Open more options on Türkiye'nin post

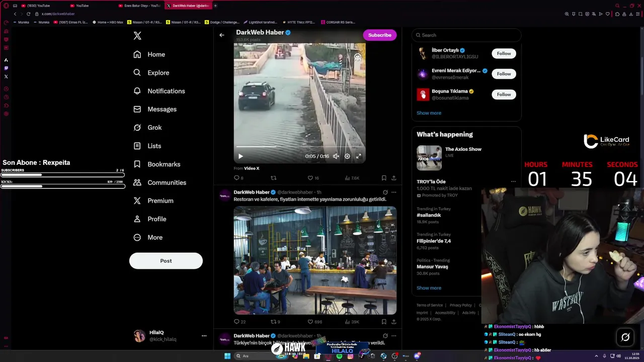tap(394, 336)
